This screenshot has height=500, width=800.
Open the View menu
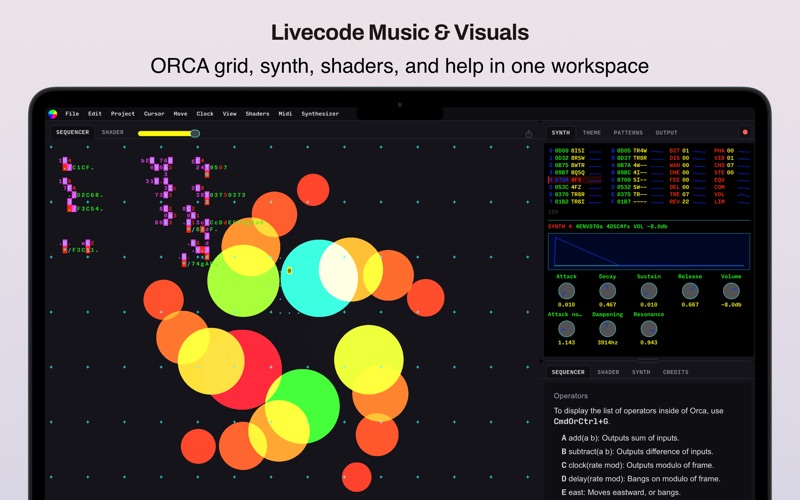(230, 114)
